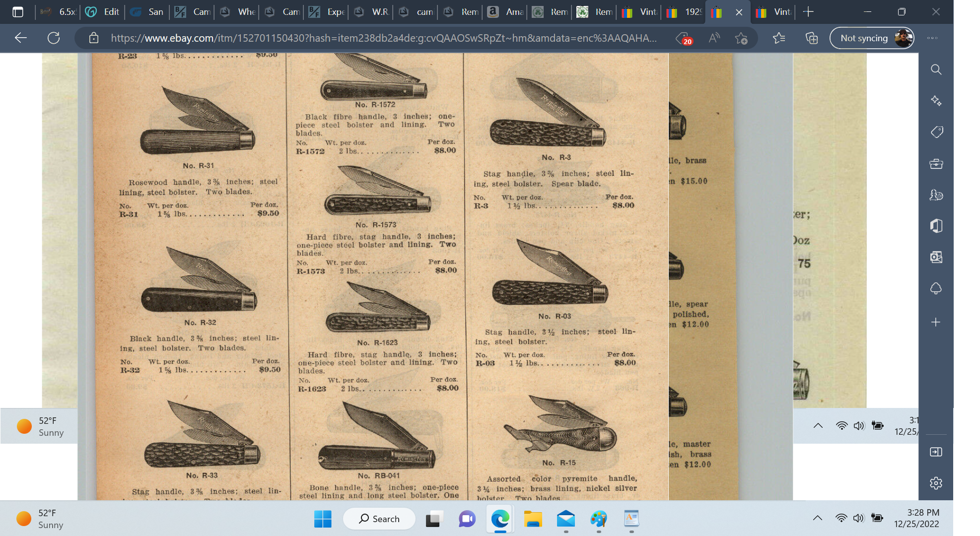Open File Explorer on taskbar
Image resolution: width=980 pixels, height=536 pixels.
[533, 519]
